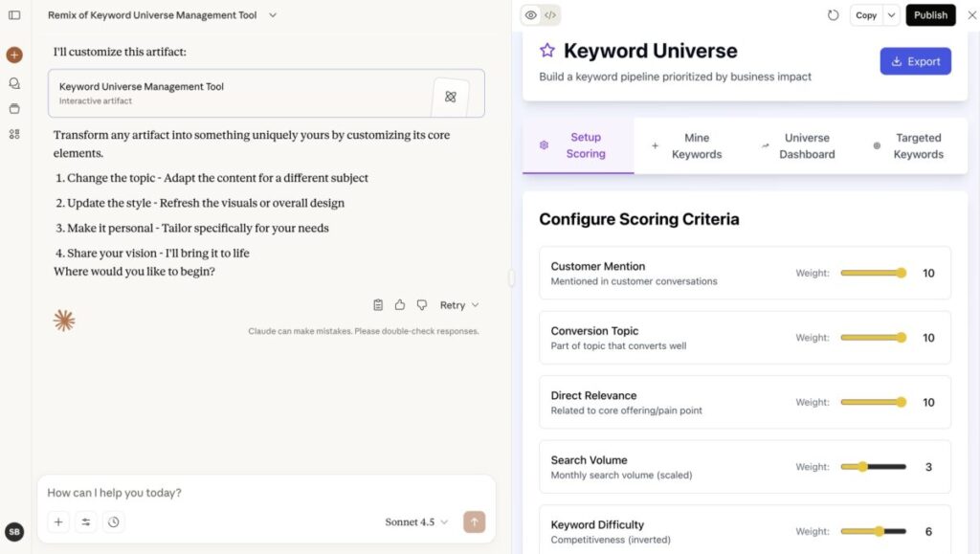Open the search and tools settings icon
This screenshot has width=980, height=554.
point(85,521)
